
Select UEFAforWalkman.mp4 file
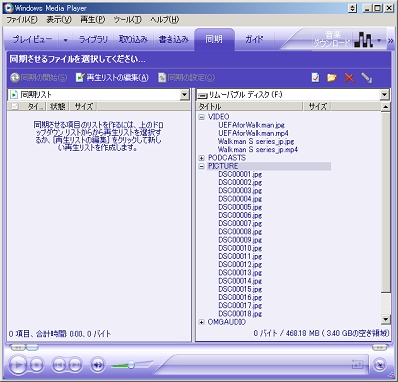[253, 133]
